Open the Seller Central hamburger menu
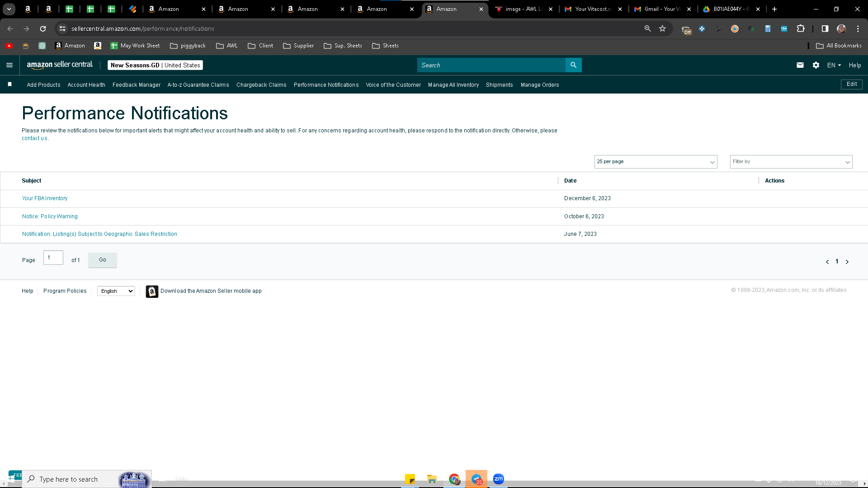Screen dimensions: 868x488 point(9,65)
